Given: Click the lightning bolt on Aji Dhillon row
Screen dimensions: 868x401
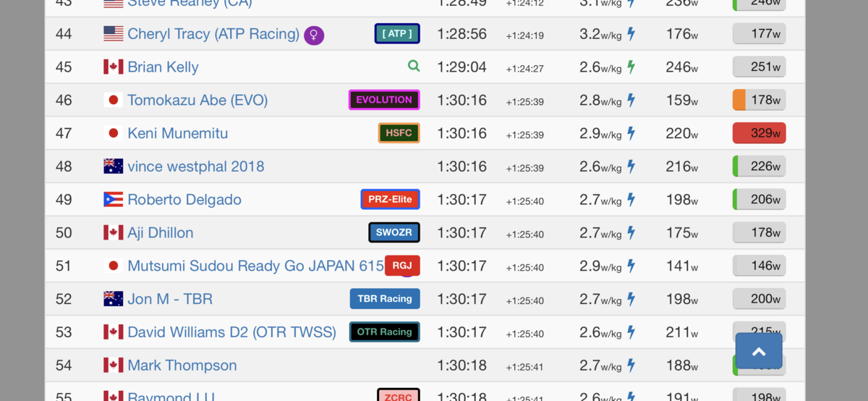Looking at the screenshot, I should click(x=631, y=233).
